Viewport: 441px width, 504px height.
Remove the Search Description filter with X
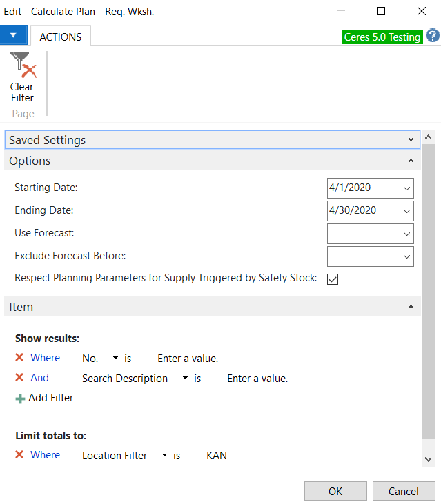tap(19, 378)
